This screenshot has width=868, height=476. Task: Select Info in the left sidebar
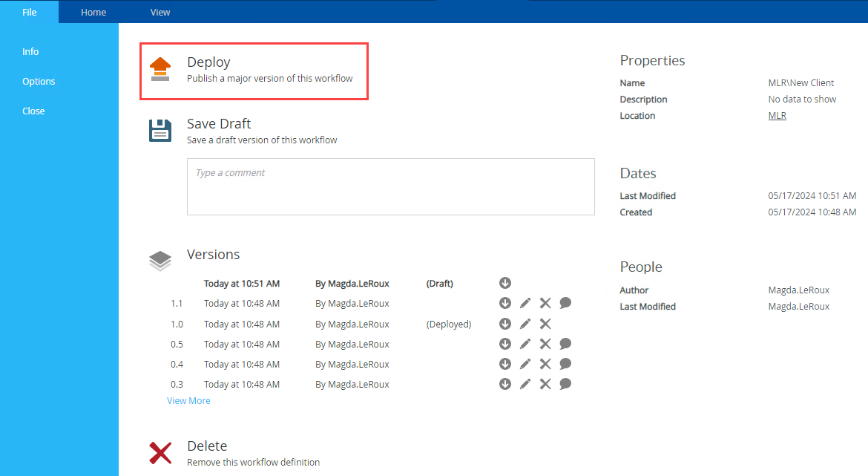30,52
